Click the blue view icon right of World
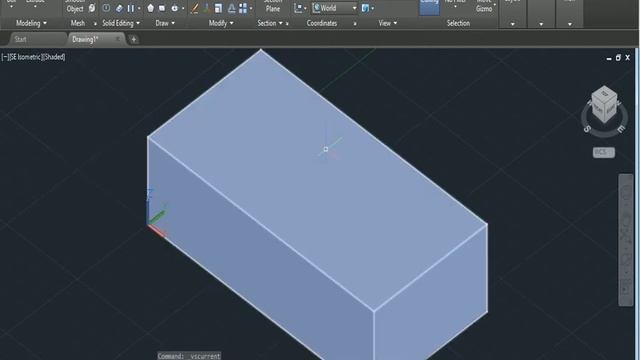The width and height of the screenshot is (640, 360). coord(365,8)
